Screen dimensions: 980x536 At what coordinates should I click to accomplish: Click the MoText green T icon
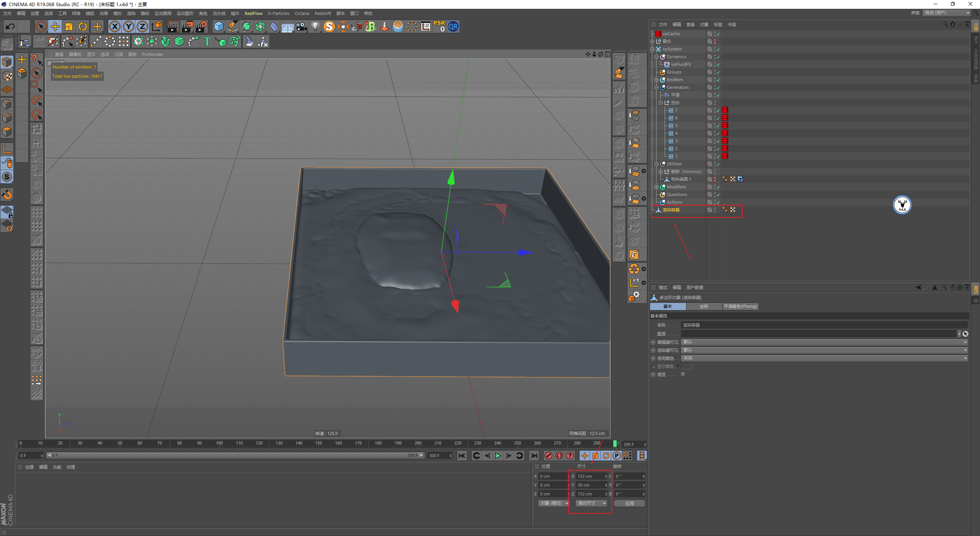point(207,41)
